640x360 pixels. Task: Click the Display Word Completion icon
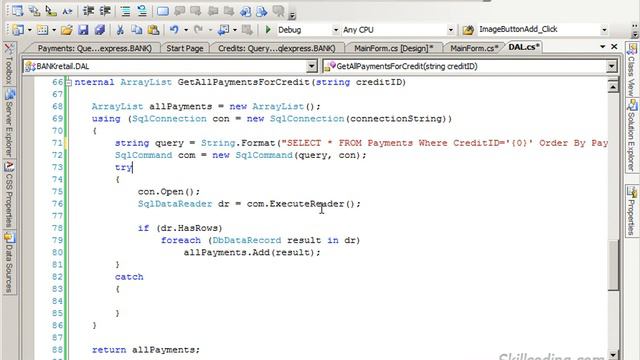click(x=67, y=11)
